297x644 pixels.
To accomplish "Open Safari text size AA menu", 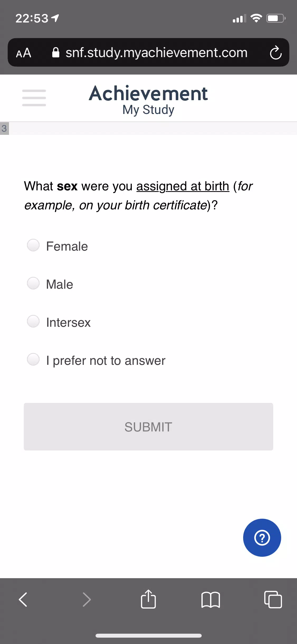I will [x=24, y=53].
